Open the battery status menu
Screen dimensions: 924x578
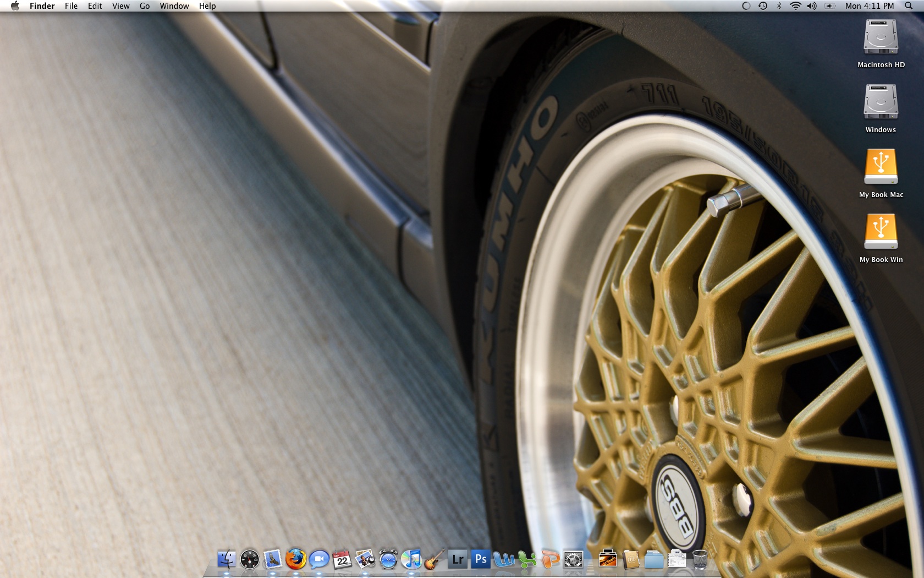click(830, 6)
